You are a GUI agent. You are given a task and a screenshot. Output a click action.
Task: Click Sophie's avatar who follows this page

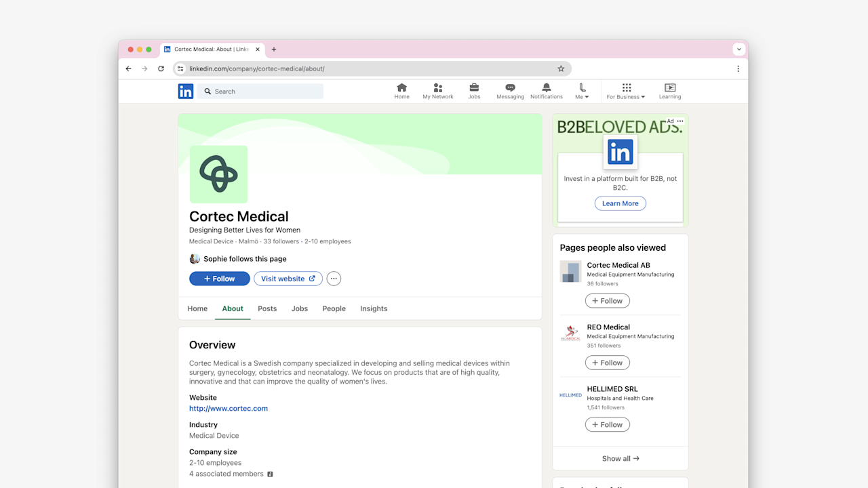(x=195, y=259)
